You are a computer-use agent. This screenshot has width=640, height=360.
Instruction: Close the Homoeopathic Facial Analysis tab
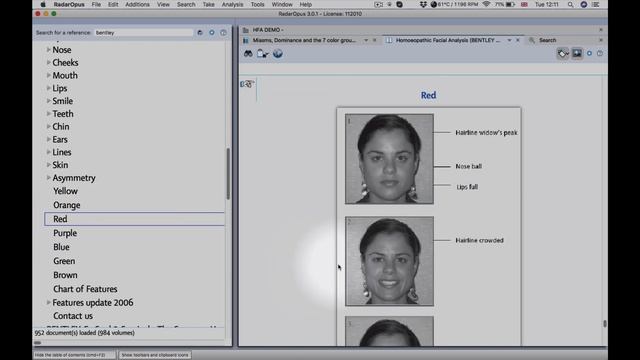[518, 40]
